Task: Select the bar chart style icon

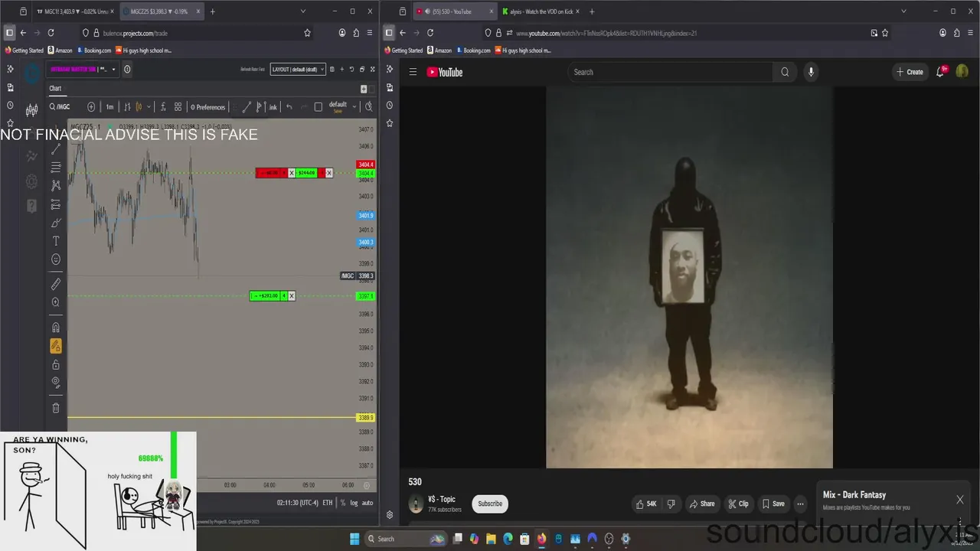Action: (x=128, y=107)
